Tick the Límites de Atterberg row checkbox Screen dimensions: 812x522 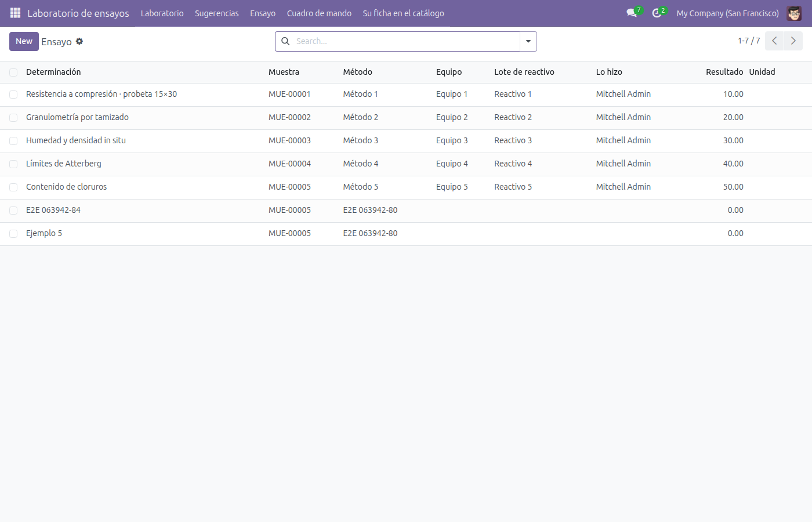(x=13, y=164)
